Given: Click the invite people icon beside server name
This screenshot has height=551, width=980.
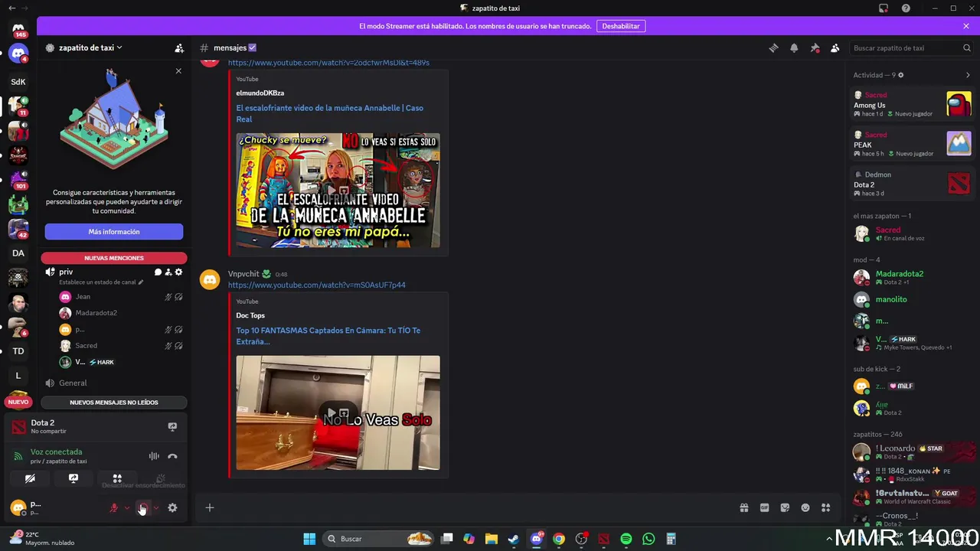Looking at the screenshot, I should pos(179,47).
